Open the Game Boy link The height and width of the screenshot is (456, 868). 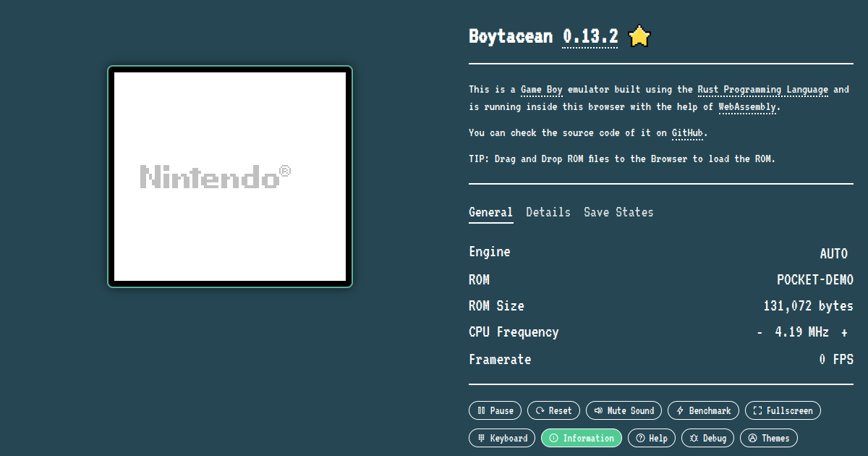[x=542, y=90]
